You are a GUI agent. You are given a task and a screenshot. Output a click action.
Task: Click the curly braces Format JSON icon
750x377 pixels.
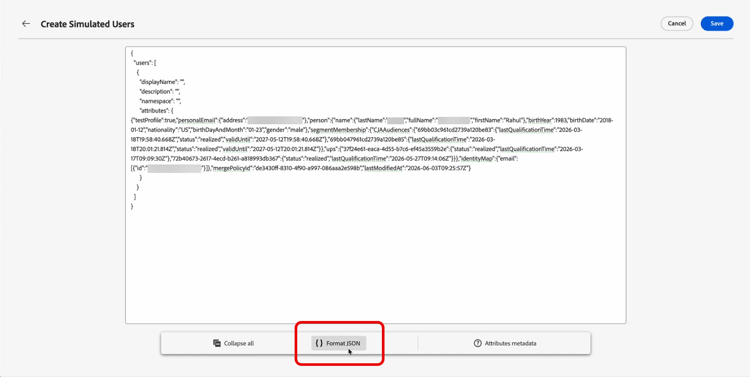[320, 344]
